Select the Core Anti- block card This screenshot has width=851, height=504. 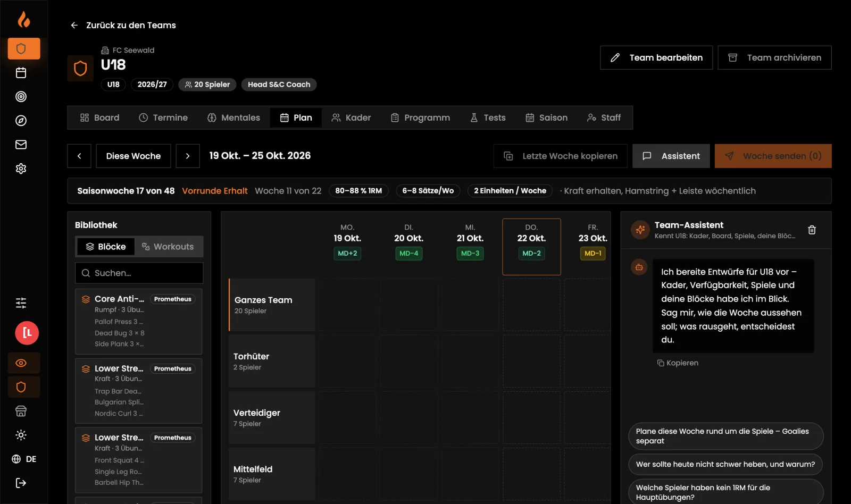pos(138,322)
